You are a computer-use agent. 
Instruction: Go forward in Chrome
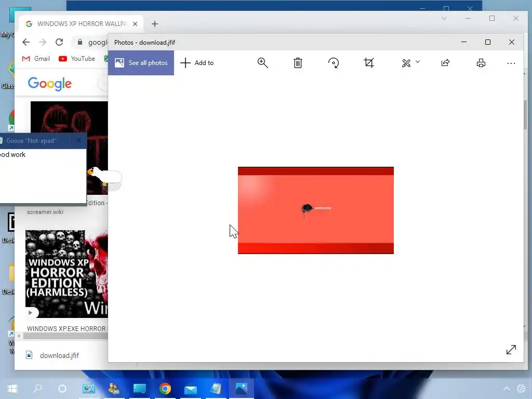43,42
